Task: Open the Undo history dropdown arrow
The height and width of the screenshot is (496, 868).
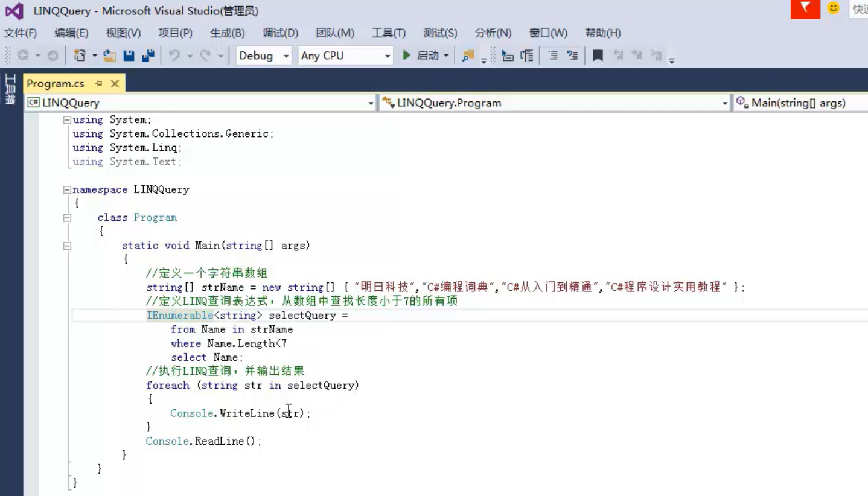Action: pos(190,56)
